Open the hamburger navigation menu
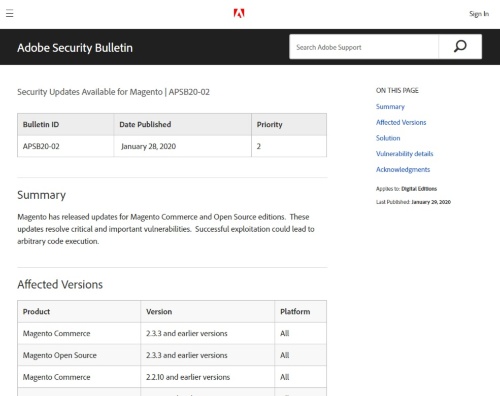This screenshot has width=500, height=396. [x=10, y=14]
